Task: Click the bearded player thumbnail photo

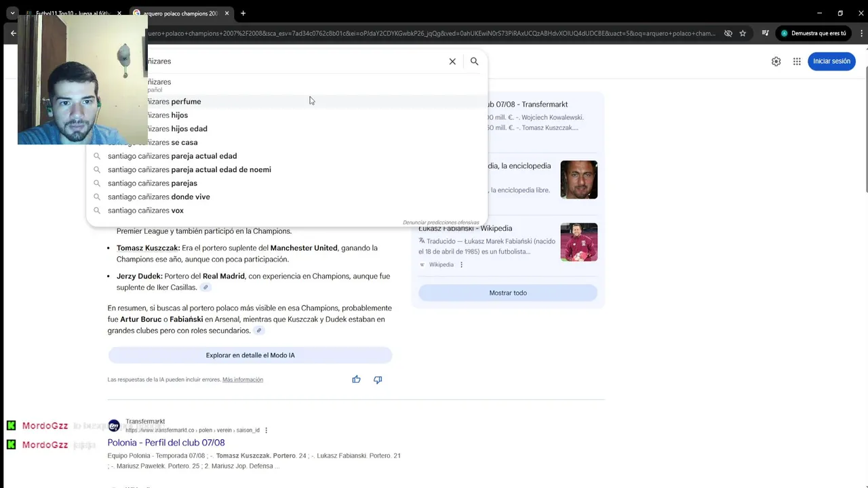Action: click(578, 180)
